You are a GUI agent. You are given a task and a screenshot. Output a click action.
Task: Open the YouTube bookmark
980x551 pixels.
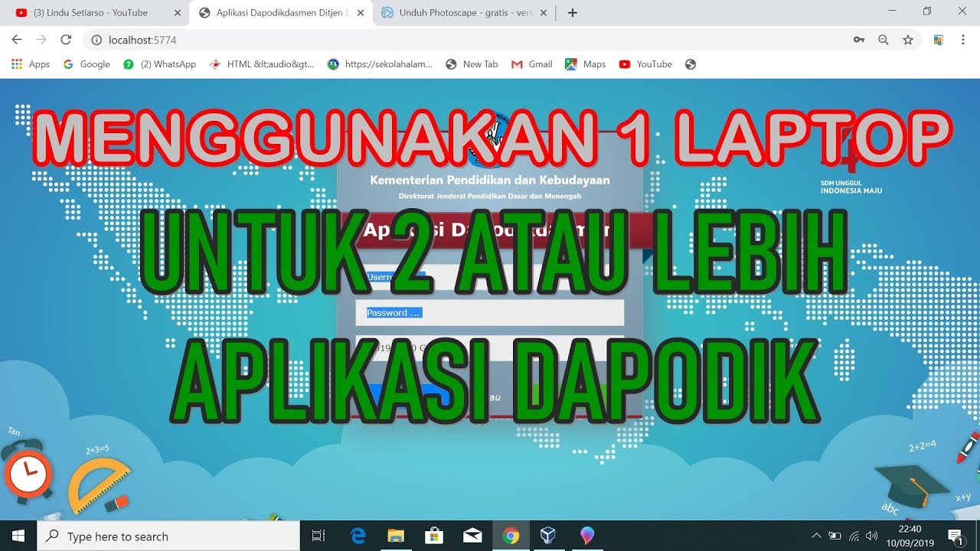645,64
